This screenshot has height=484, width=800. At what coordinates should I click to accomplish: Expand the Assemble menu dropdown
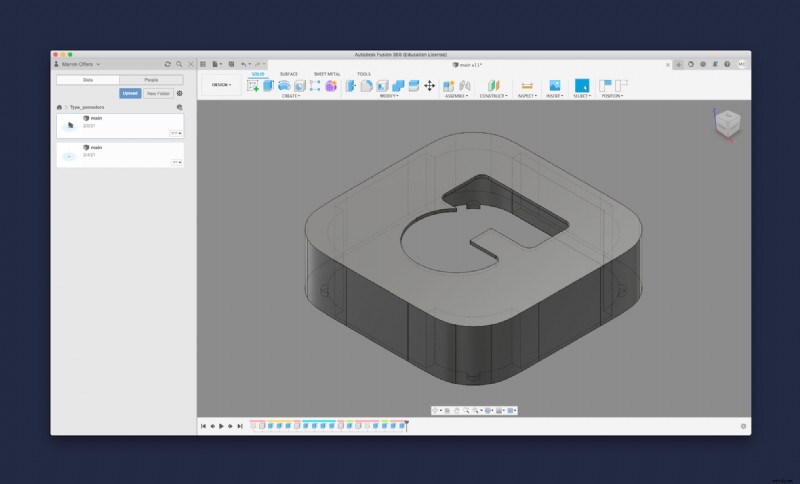click(x=456, y=96)
